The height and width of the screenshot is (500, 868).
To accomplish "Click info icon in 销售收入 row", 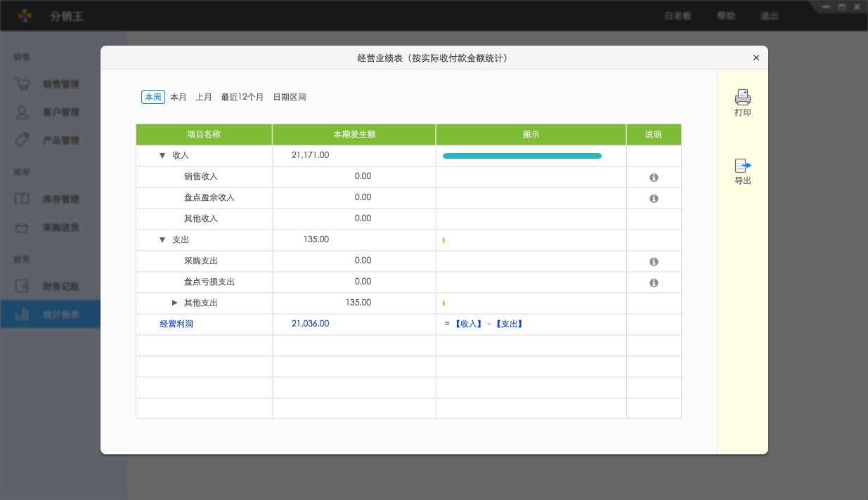I will 654,178.
